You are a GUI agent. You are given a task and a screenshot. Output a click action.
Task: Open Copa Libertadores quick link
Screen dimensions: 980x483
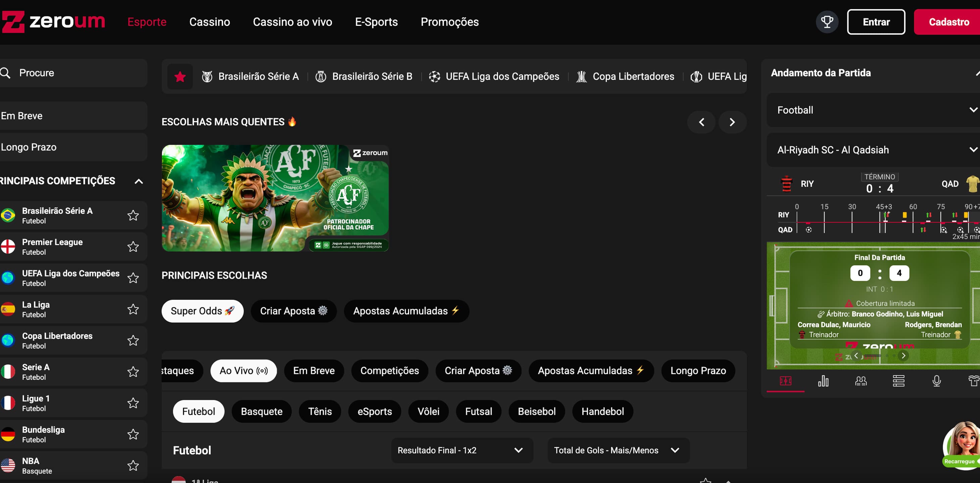[x=625, y=76]
